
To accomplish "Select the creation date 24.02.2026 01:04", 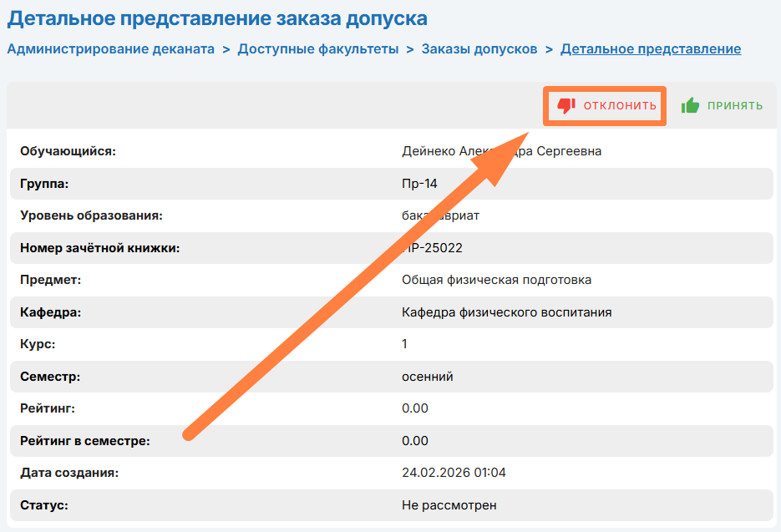I will [x=454, y=473].
